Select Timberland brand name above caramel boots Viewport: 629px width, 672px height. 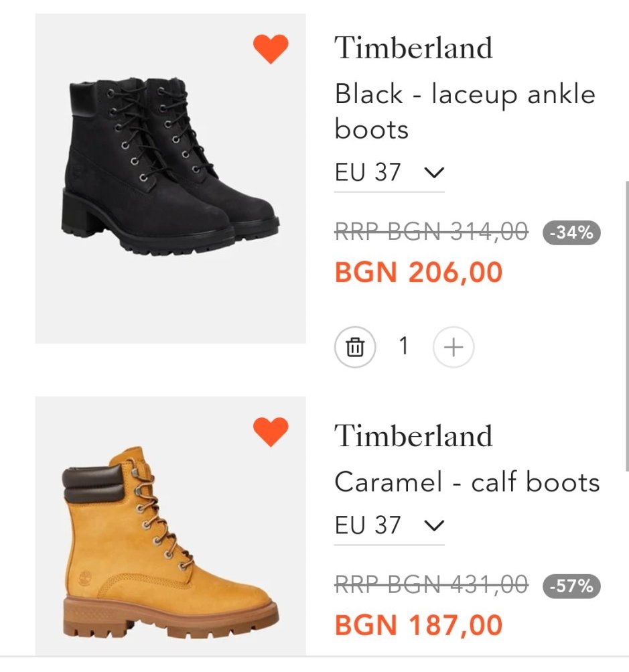(x=413, y=436)
